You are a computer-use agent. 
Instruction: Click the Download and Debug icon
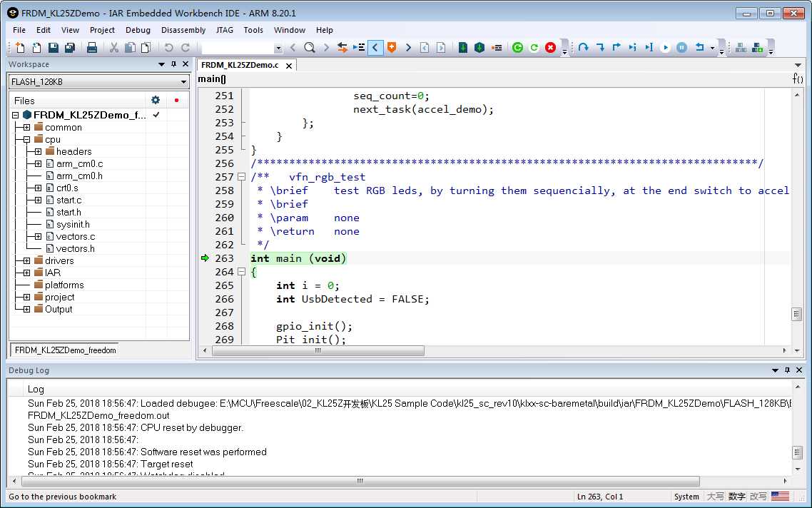[463, 48]
